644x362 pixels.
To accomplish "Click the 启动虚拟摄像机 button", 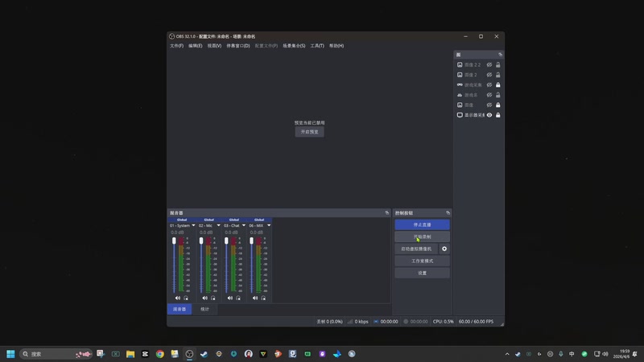I will (x=416, y=249).
